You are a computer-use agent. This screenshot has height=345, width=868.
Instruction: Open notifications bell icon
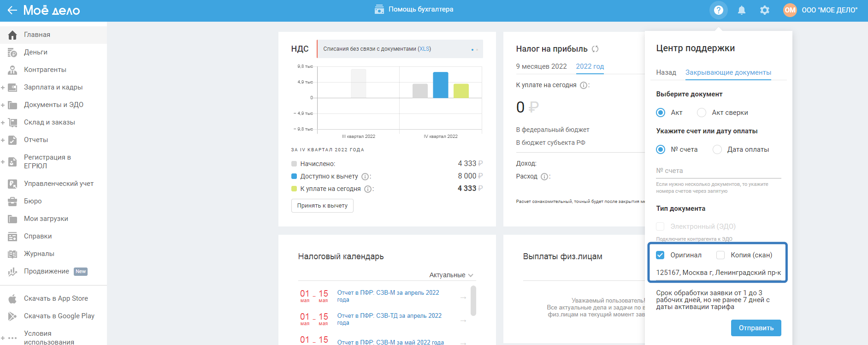click(x=741, y=10)
